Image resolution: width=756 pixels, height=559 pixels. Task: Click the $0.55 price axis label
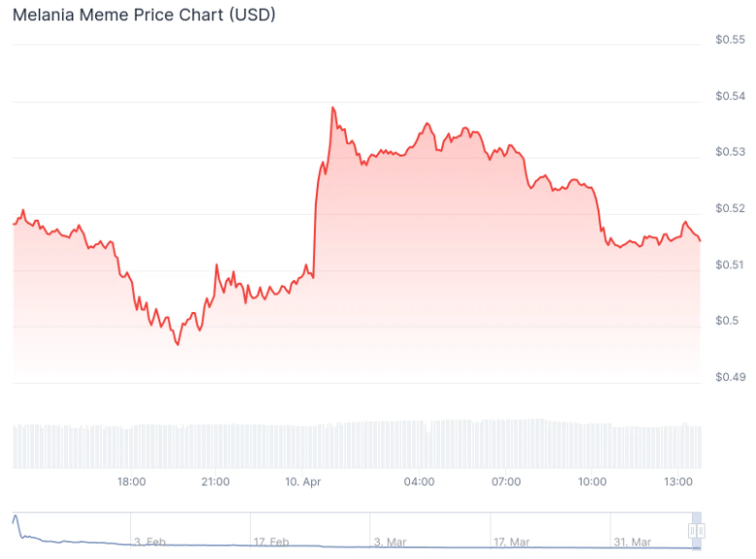[730, 40]
